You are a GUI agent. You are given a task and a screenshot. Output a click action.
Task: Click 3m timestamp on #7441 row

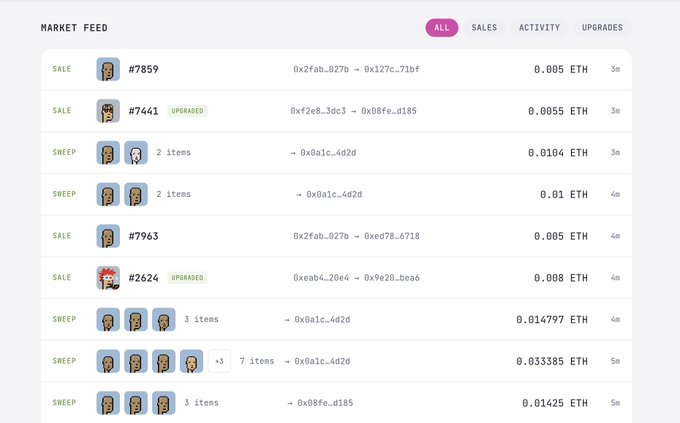point(615,111)
